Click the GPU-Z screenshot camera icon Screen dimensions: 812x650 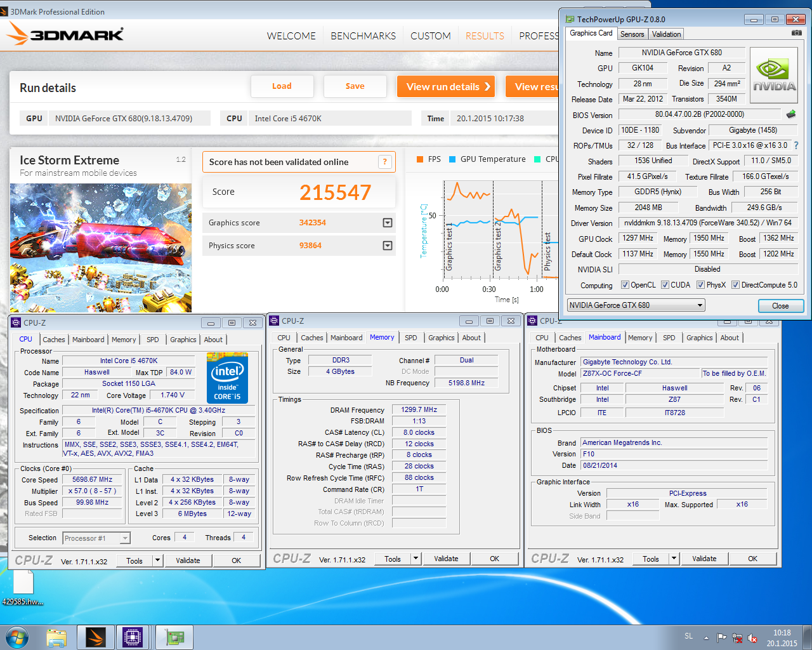point(797,33)
